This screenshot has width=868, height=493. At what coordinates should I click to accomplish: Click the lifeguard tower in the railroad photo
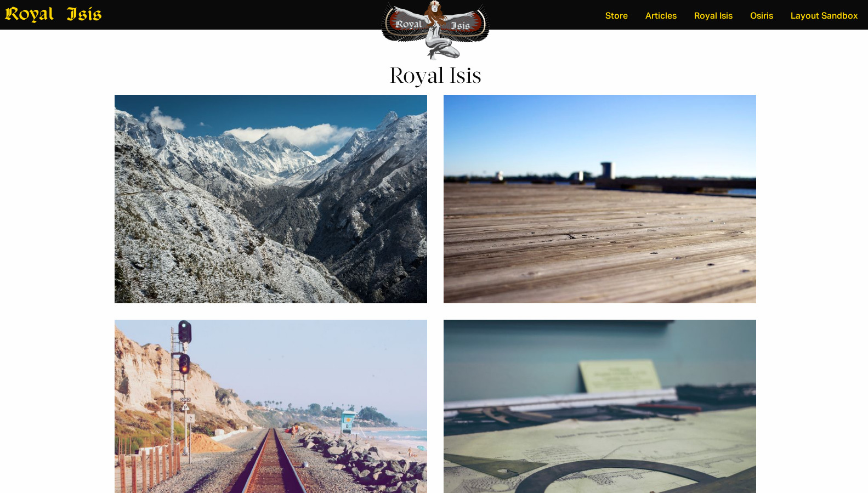pyautogui.click(x=348, y=422)
